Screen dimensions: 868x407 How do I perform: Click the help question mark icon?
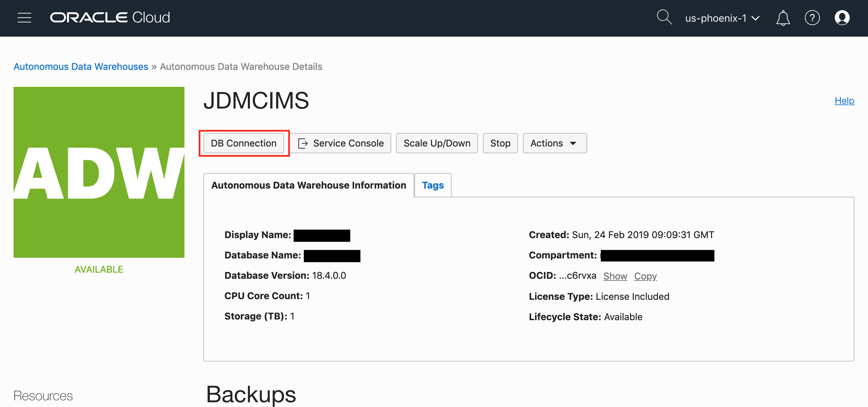coord(812,18)
